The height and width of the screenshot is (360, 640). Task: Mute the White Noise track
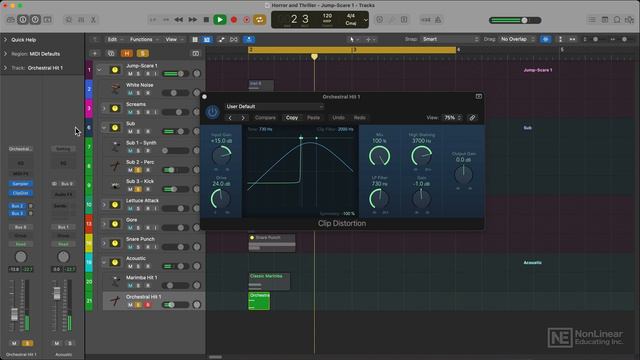[x=130, y=93]
